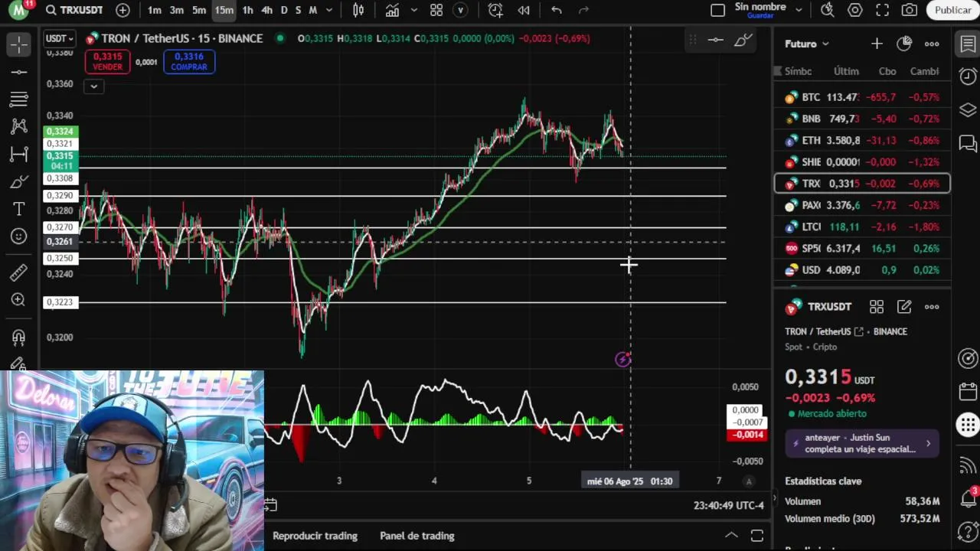Open the chart layout selector square
This screenshot has width=980, height=551.
[717, 10]
